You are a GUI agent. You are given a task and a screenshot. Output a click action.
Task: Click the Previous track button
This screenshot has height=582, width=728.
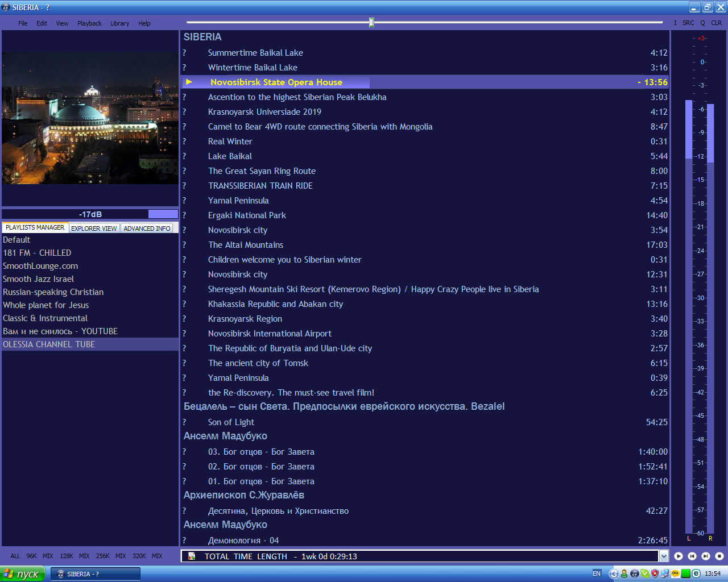692,556
